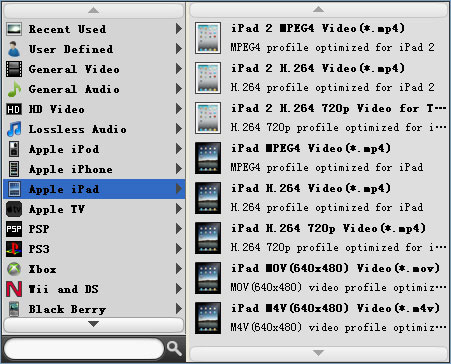Click the General Video filmstrip icon

click(14, 69)
